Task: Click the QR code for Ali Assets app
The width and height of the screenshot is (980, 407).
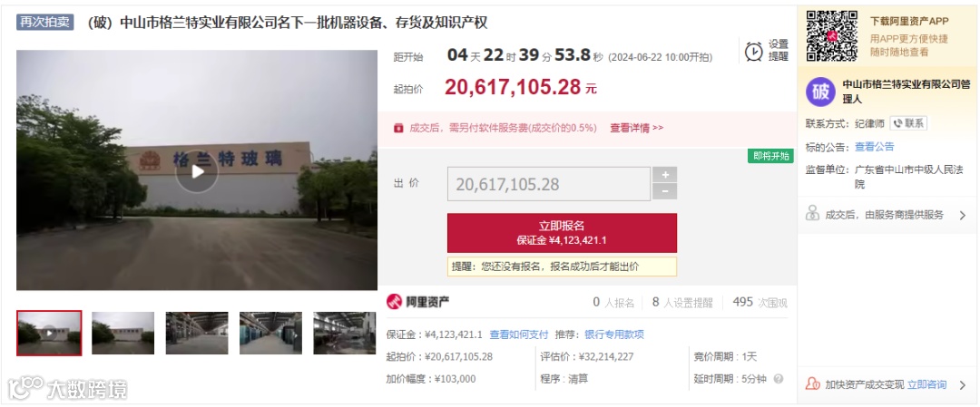Action: click(x=832, y=35)
